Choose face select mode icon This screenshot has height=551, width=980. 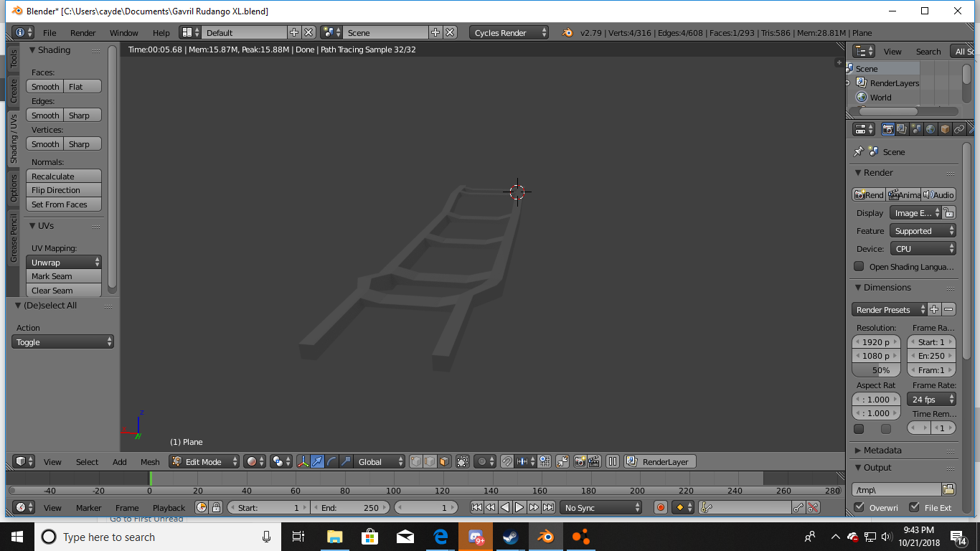[x=445, y=461]
